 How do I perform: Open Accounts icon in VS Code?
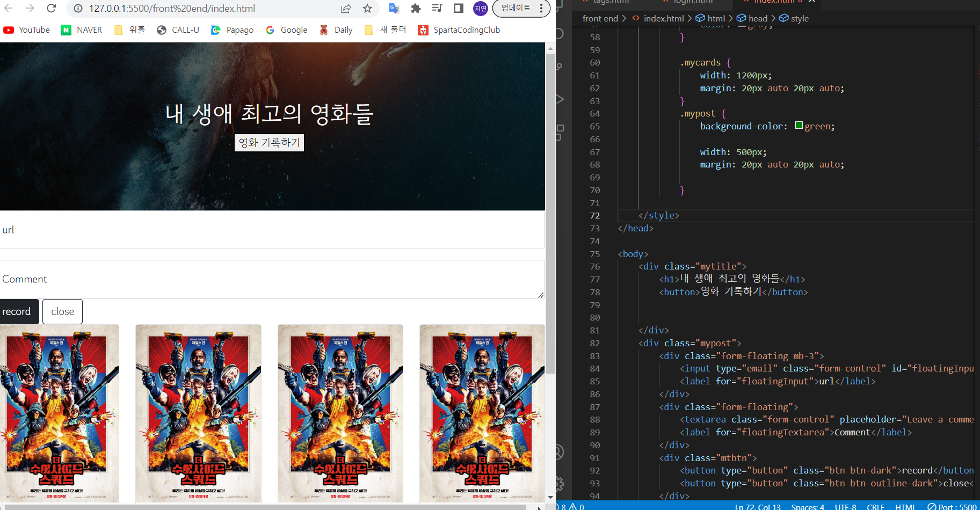point(559,452)
